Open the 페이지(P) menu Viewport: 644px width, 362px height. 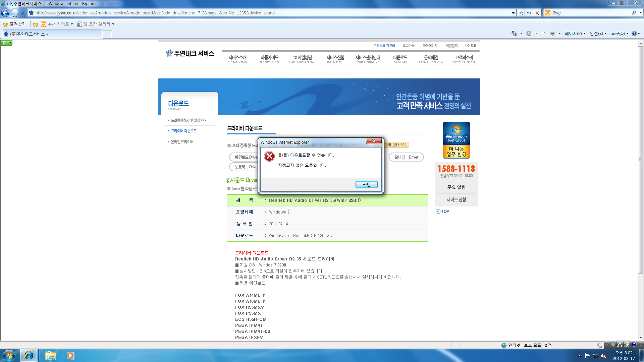coord(575,34)
